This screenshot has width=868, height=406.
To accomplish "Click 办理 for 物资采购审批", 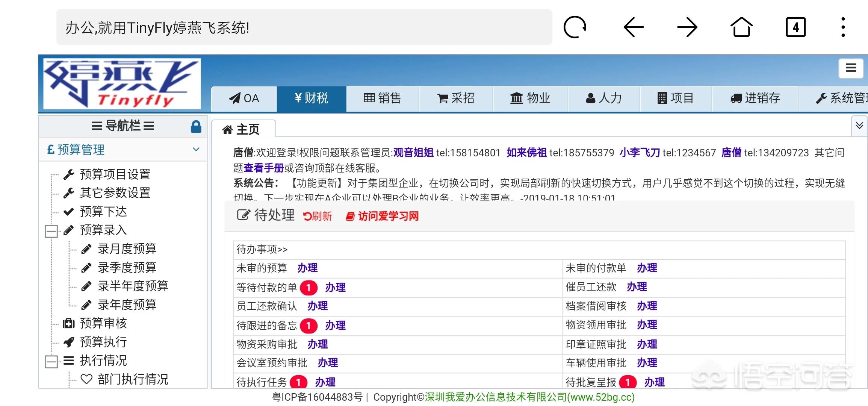I will [318, 344].
